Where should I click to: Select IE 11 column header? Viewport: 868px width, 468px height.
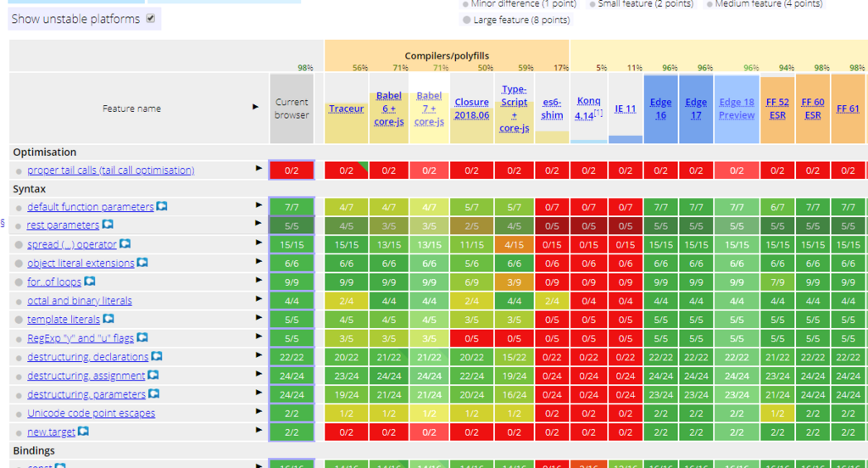(625, 109)
